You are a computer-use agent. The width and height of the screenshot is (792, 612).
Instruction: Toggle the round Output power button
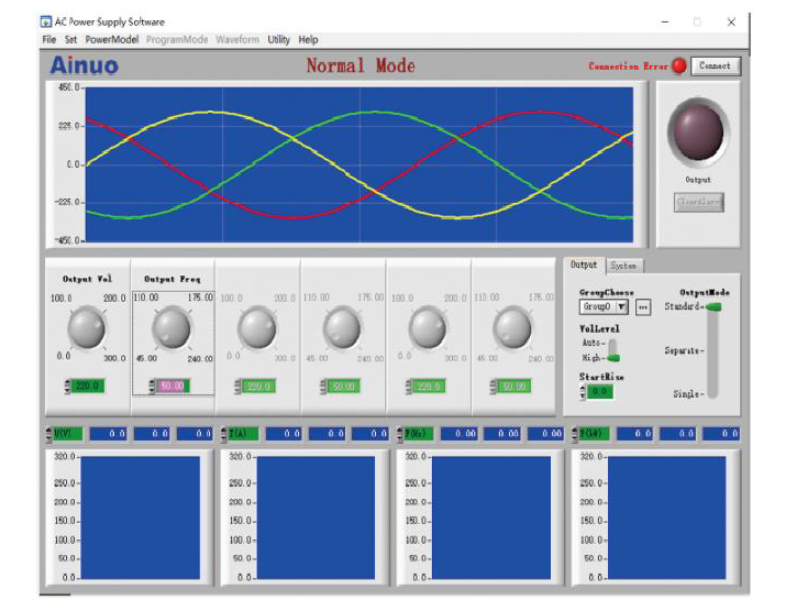699,132
